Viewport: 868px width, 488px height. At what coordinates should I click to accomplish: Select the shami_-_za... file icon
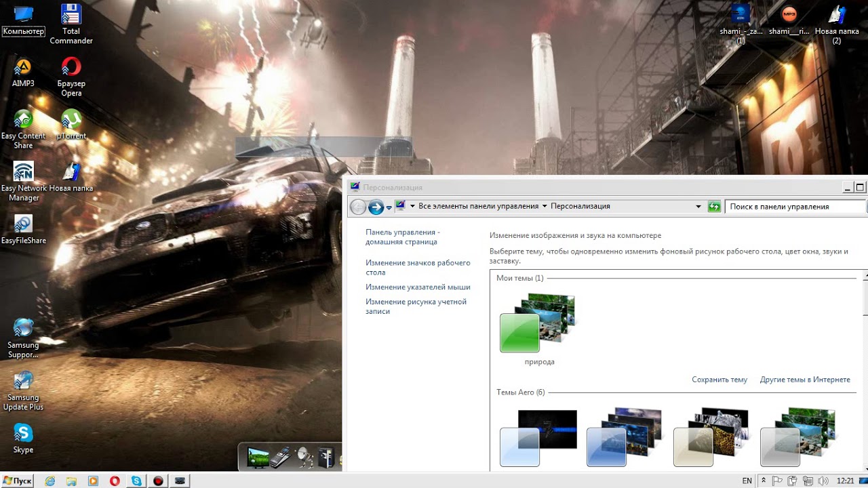pyautogui.click(x=741, y=24)
